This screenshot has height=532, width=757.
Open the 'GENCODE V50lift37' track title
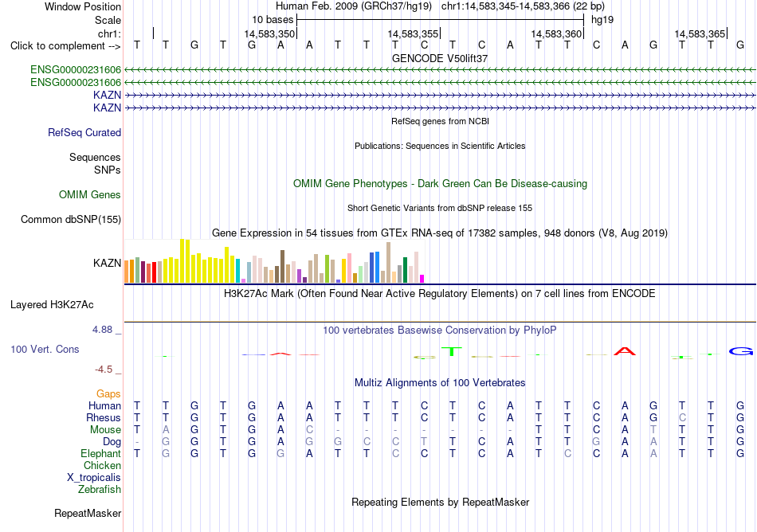[x=440, y=58]
